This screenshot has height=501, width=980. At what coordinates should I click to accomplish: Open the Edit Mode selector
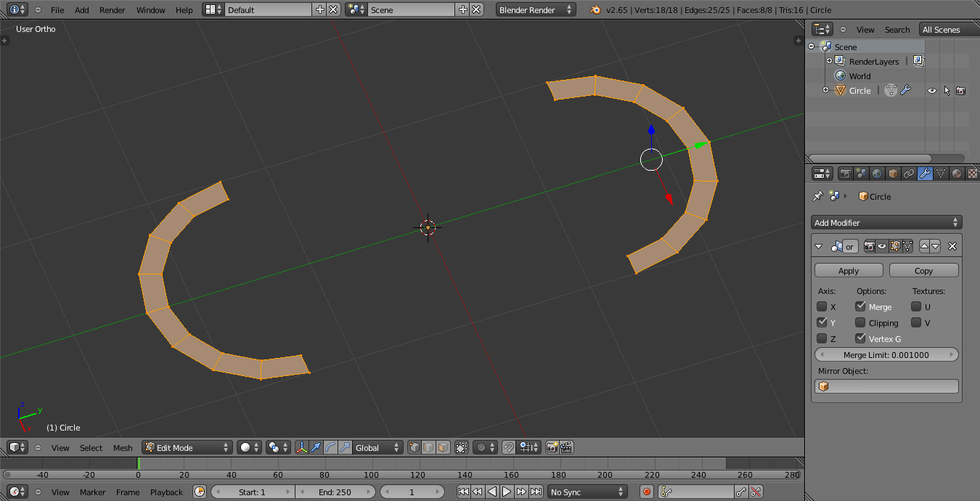coord(187,447)
